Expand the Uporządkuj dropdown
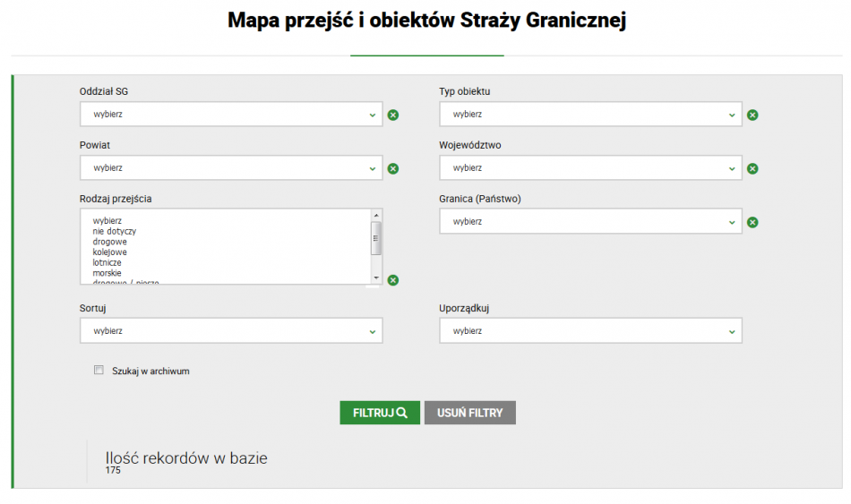This screenshot has width=851, height=504. click(590, 331)
